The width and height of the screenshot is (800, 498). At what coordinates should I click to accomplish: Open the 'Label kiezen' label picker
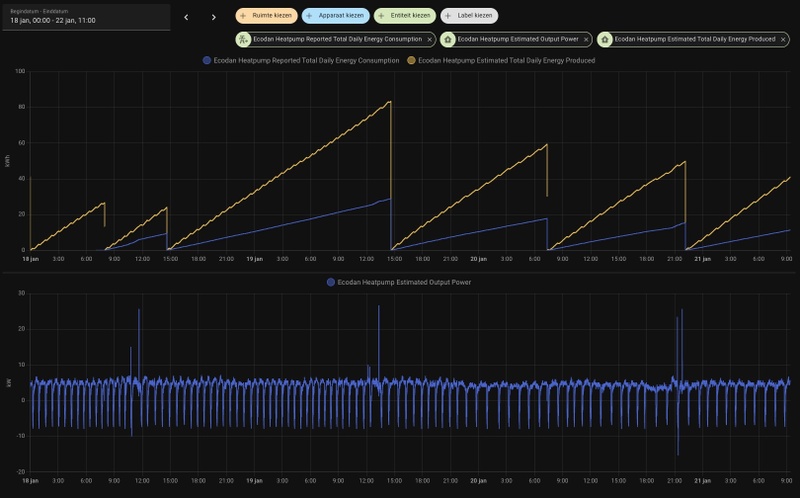pos(469,16)
